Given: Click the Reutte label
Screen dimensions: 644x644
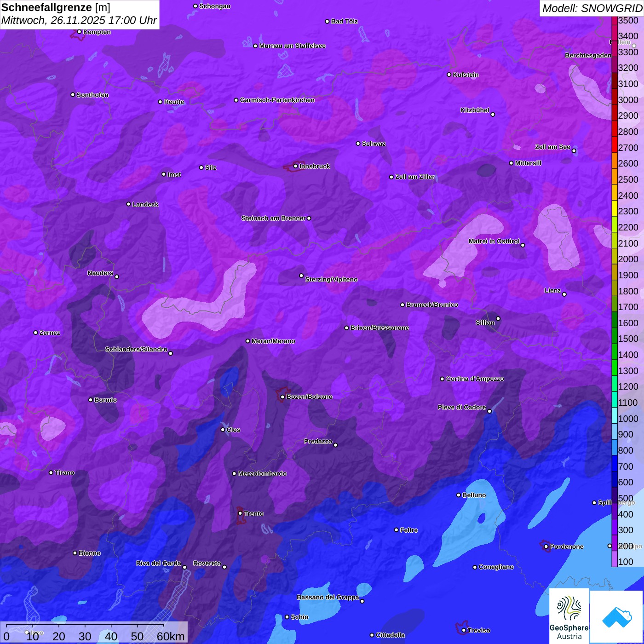Looking at the screenshot, I should pyautogui.click(x=174, y=102).
